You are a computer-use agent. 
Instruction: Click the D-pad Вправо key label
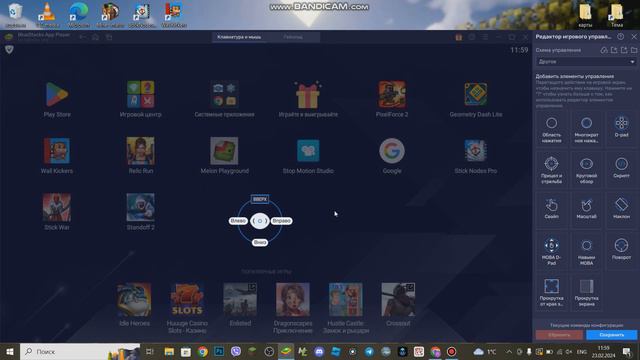point(281,221)
